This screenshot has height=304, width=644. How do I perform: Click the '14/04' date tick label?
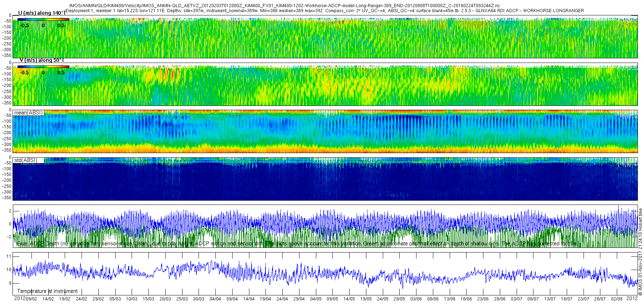coord(249,299)
